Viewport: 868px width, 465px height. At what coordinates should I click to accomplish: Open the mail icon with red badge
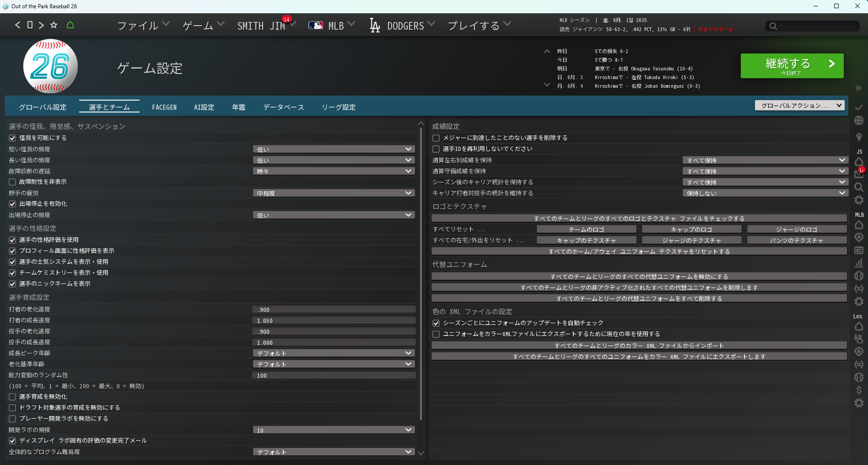click(x=858, y=174)
